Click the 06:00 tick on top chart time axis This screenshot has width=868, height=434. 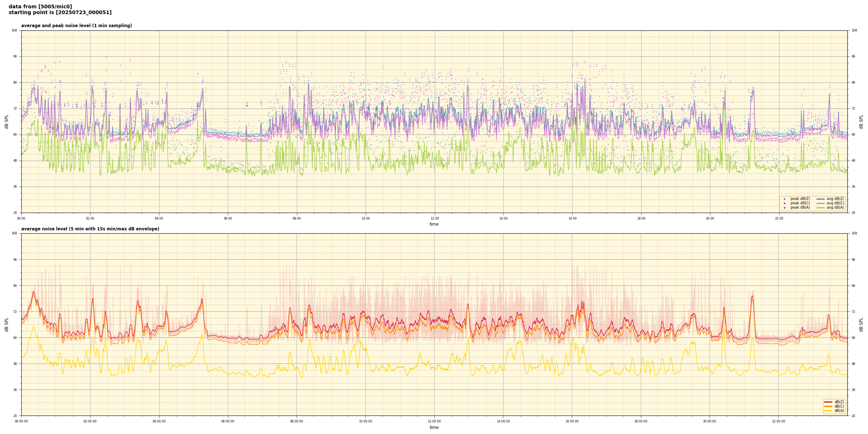228,218
